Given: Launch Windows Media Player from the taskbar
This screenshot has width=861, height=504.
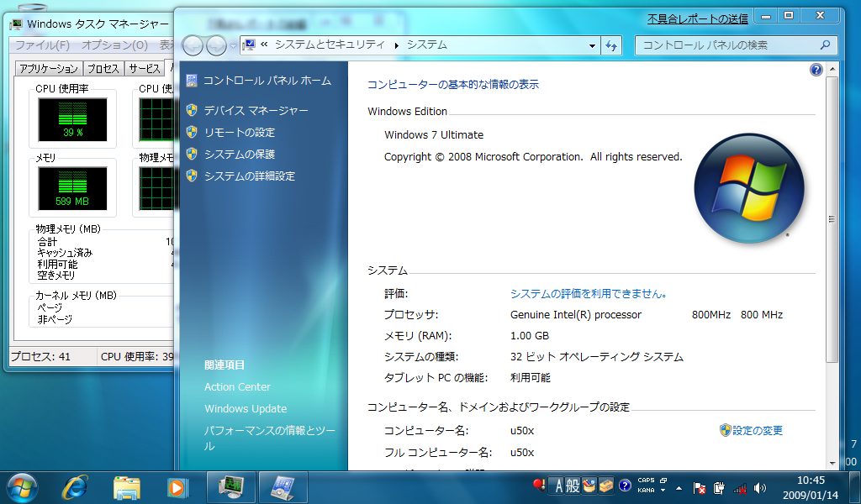Looking at the screenshot, I should tap(177, 487).
